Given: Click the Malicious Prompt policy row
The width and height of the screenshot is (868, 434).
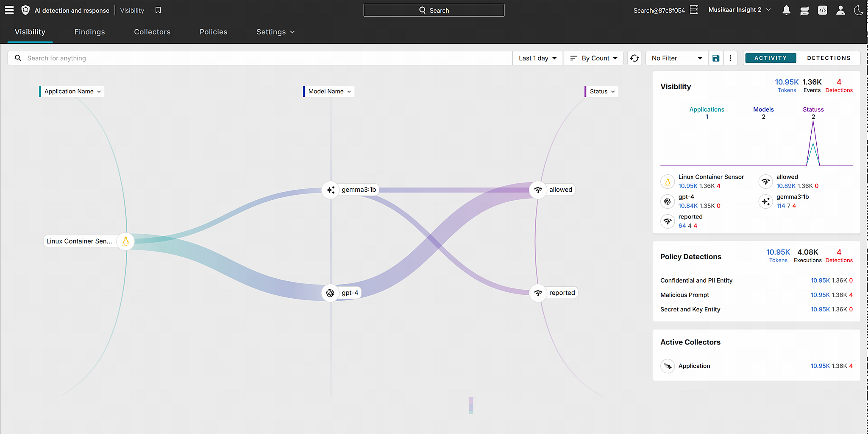Looking at the screenshot, I should pos(684,295).
